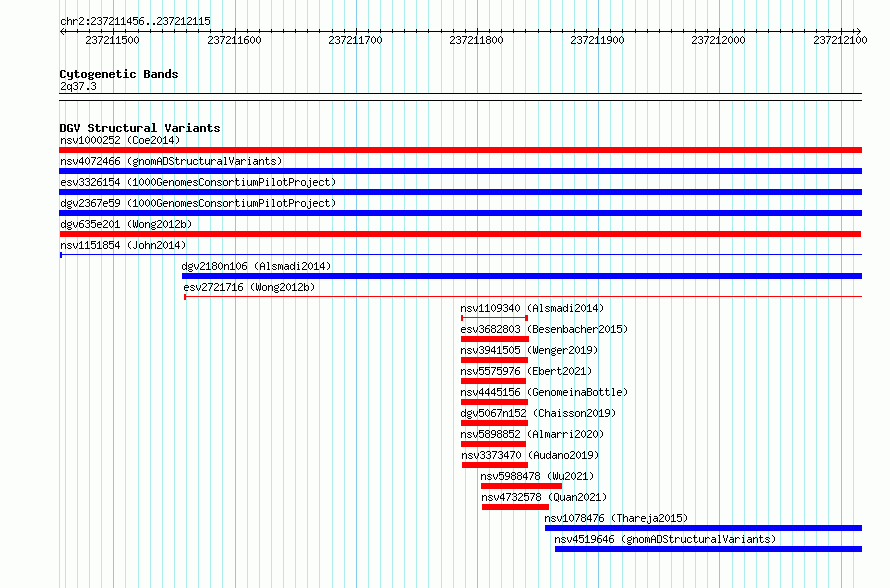Image resolution: width=890 pixels, height=588 pixels.
Task: Open the nsv1109340 (Alsmadi2014) label
Action: pos(532,308)
